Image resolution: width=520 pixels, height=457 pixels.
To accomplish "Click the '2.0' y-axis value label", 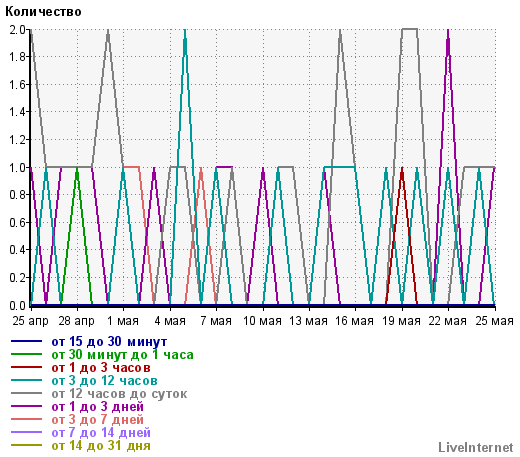I will 17,30.
